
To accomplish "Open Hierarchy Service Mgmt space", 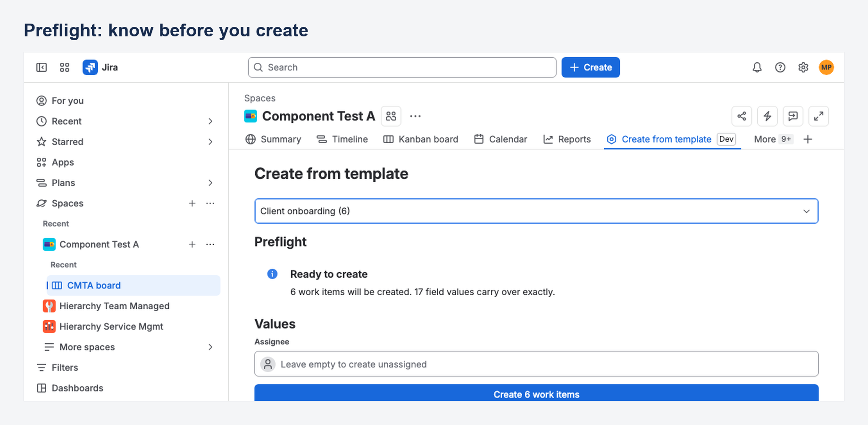I will (103, 327).
